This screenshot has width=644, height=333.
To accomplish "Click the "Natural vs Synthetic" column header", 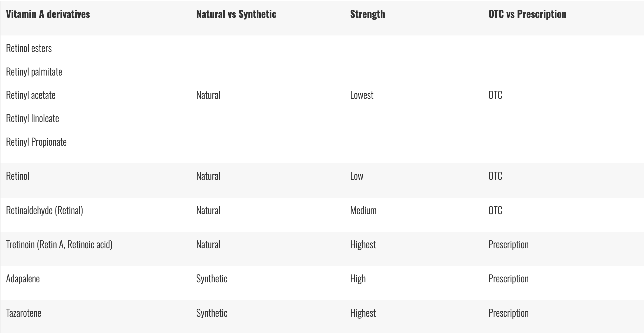I will [236, 14].
